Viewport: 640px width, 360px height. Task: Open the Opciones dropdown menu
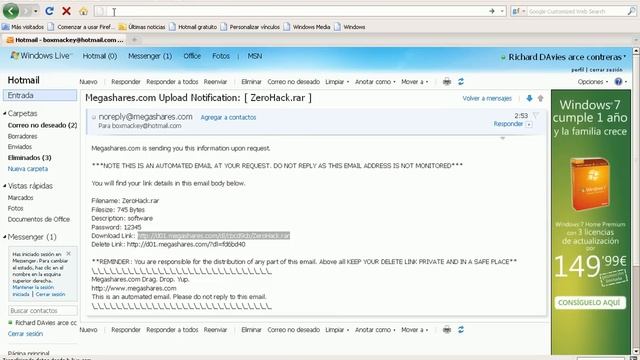[x=593, y=82]
